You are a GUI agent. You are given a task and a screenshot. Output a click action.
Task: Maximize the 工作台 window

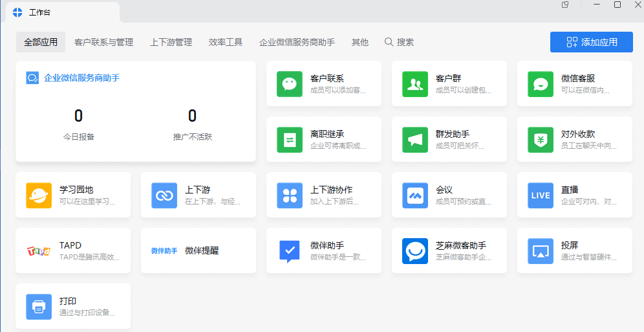pyautogui.click(x=617, y=5)
